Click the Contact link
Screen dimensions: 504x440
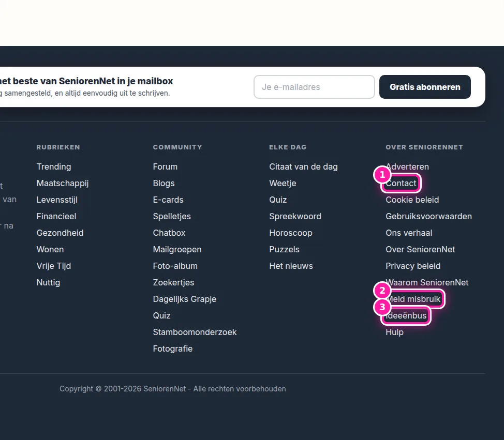point(401,184)
